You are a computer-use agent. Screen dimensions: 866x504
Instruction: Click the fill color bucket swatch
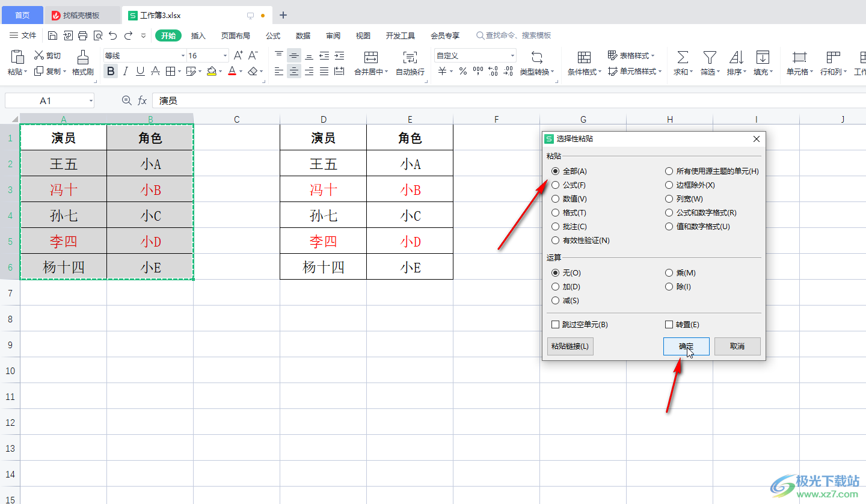(211, 72)
